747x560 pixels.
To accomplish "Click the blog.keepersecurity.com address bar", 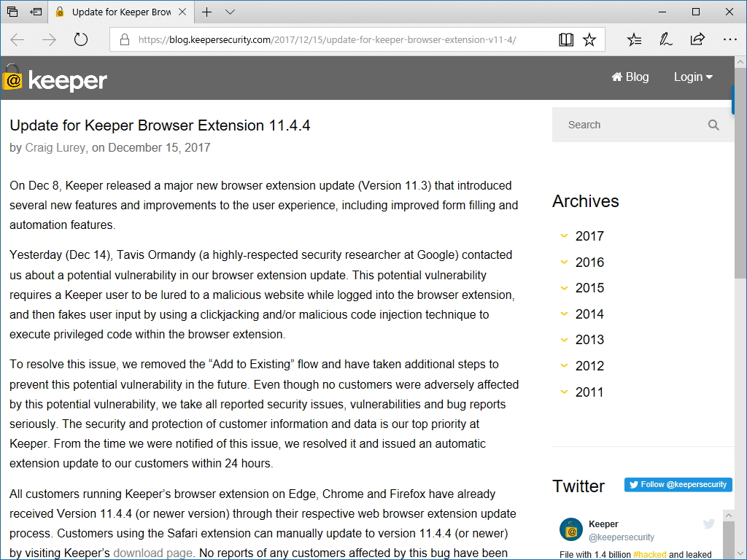I will [x=327, y=39].
